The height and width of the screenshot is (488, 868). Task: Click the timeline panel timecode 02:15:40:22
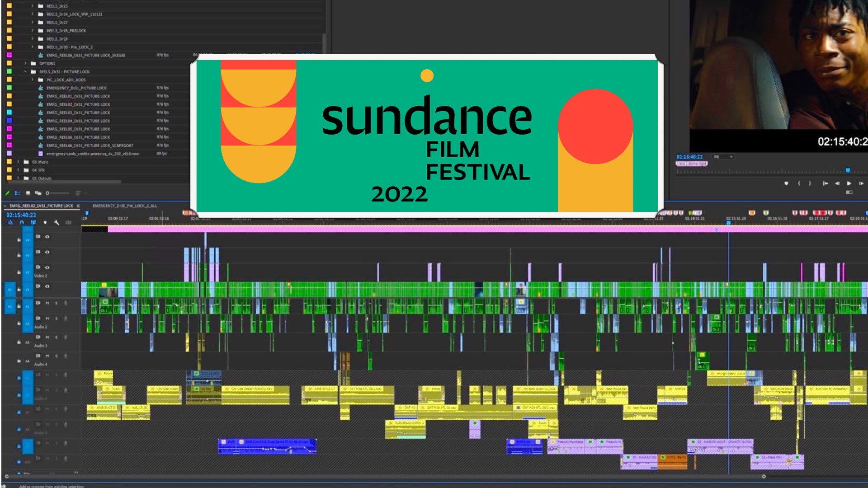pos(21,215)
